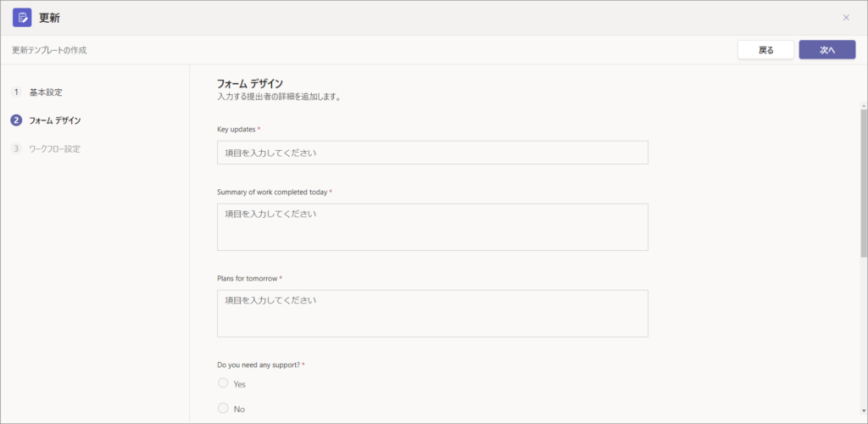Click the vertical scrollbar thumb

pyautogui.click(x=864, y=183)
